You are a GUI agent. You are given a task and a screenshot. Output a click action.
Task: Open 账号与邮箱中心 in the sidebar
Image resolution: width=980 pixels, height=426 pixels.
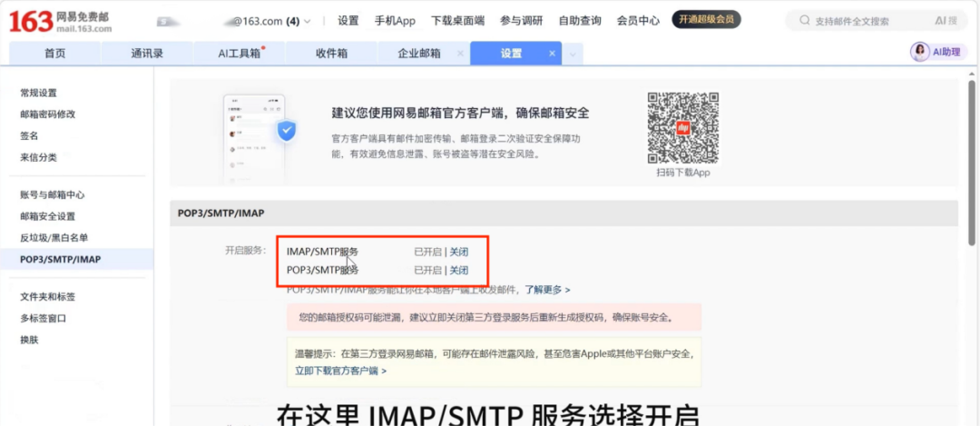tap(53, 194)
